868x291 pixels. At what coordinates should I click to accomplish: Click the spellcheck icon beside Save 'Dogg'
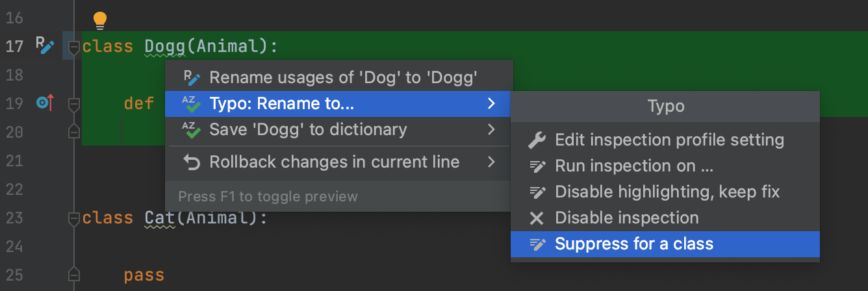(x=192, y=130)
